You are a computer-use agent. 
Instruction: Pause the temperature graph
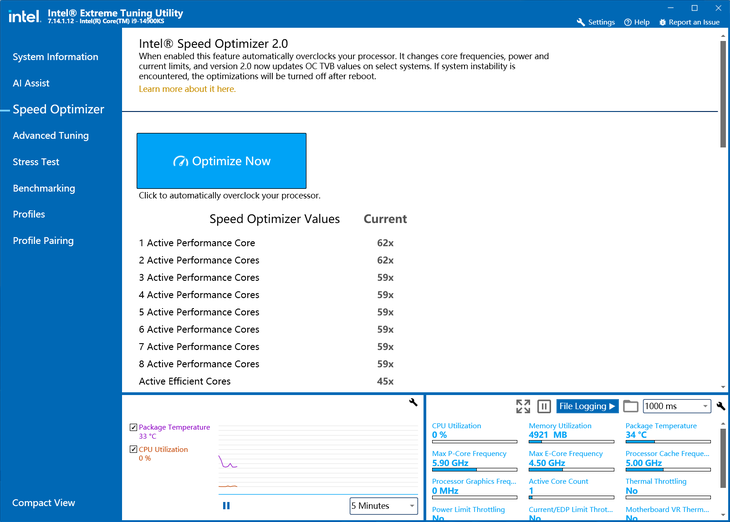tap(226, 505)
